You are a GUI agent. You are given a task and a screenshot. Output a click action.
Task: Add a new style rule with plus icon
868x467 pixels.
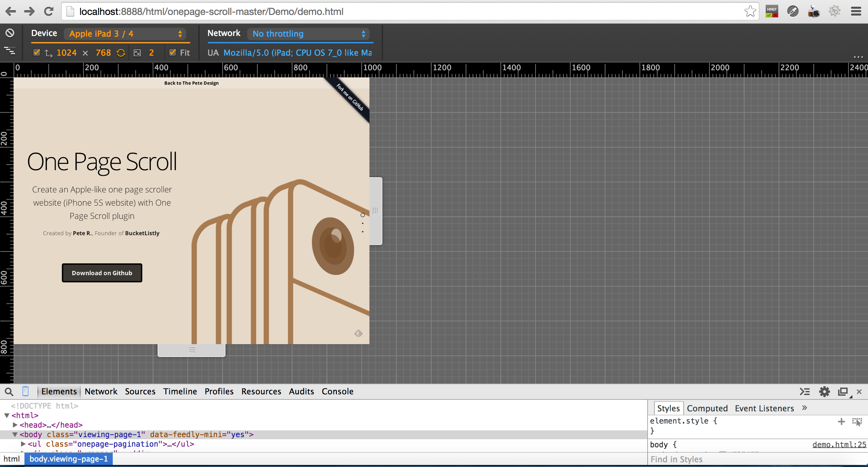coord(841,422)
